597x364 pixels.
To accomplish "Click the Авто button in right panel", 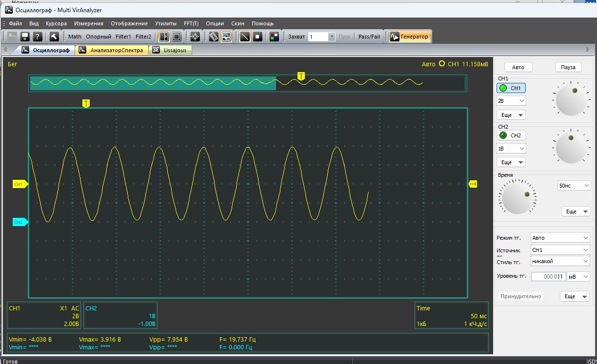I will pos(518,67).
